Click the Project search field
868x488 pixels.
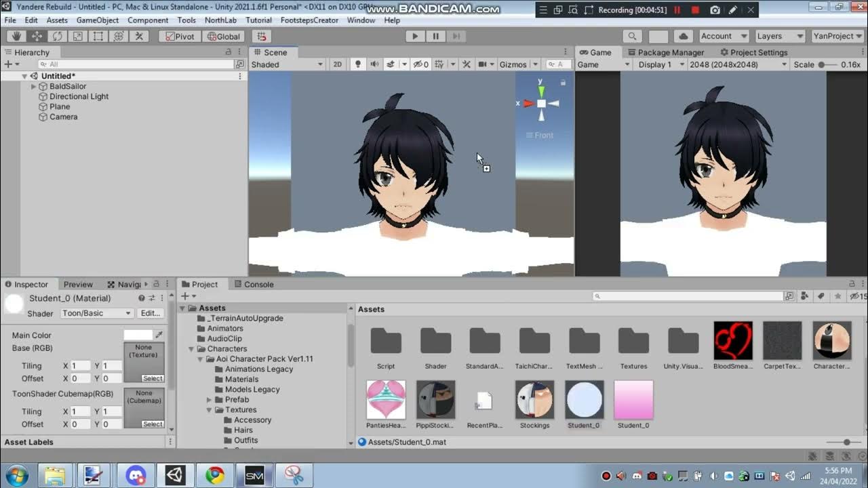coord(688,296)
